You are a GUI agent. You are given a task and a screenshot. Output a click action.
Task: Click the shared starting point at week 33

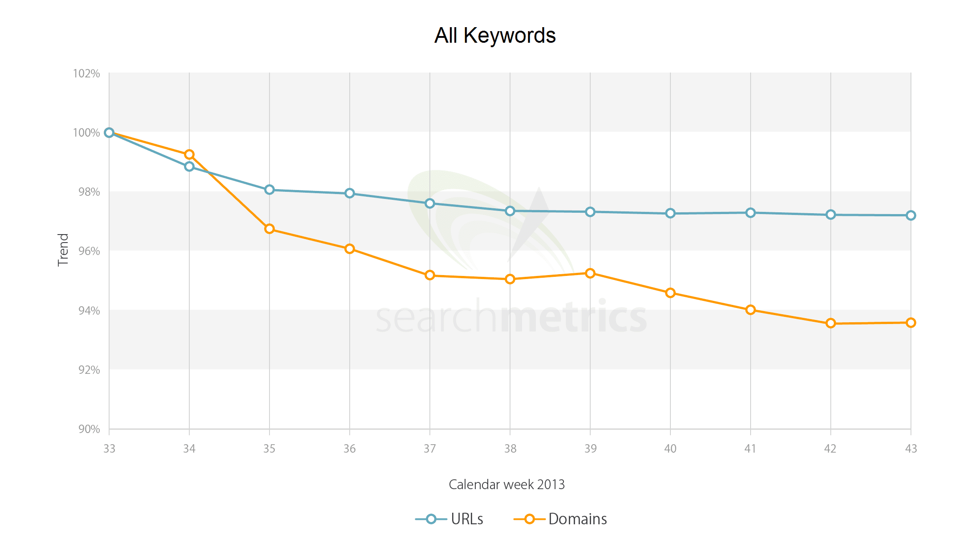click(109, 133)
